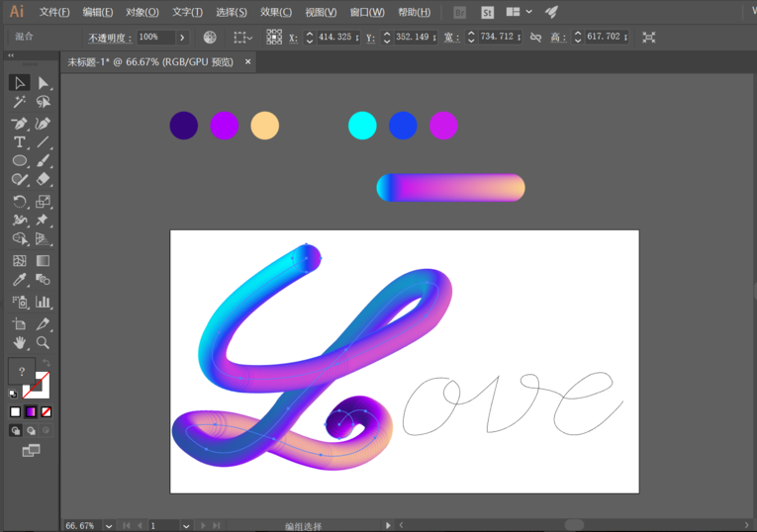Screen dimensions: 757x532
Task: Pick the Magic Wand tool
Action: (x=19, y=102)
